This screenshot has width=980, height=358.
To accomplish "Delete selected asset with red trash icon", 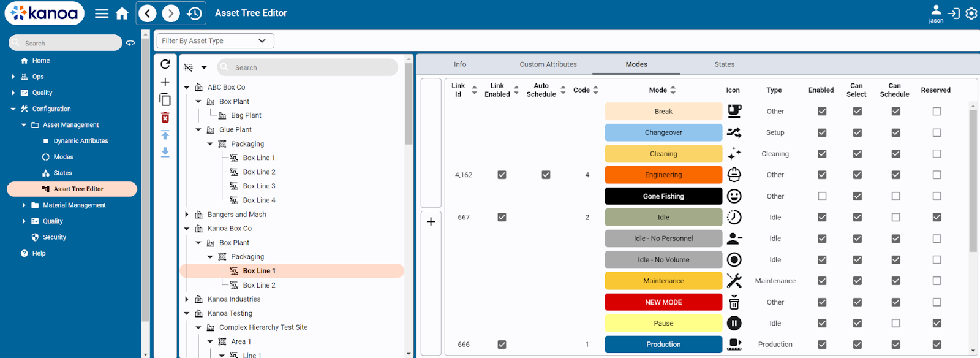I will [x=165, y=118].
